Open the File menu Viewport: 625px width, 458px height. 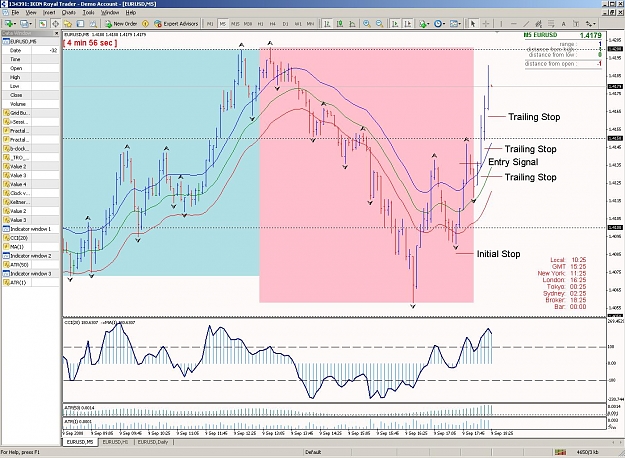[x=15, y=12]
